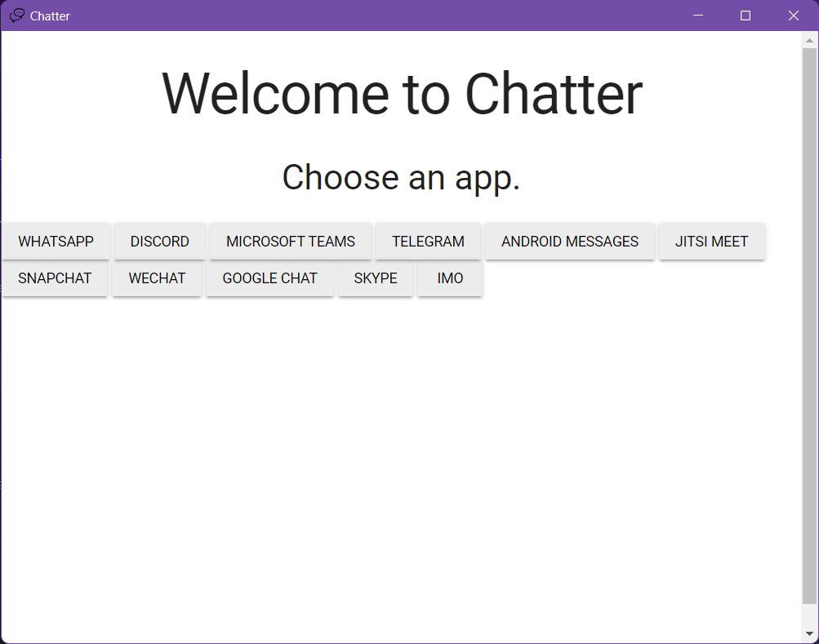Close the Chatter window
This screenshot has height=644, width=819.
click(794, 16)
